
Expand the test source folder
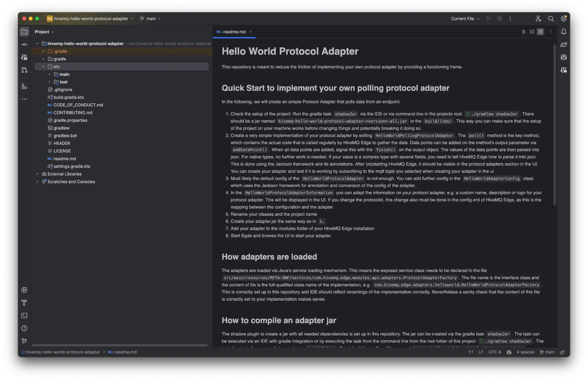[x=49, y=82]
